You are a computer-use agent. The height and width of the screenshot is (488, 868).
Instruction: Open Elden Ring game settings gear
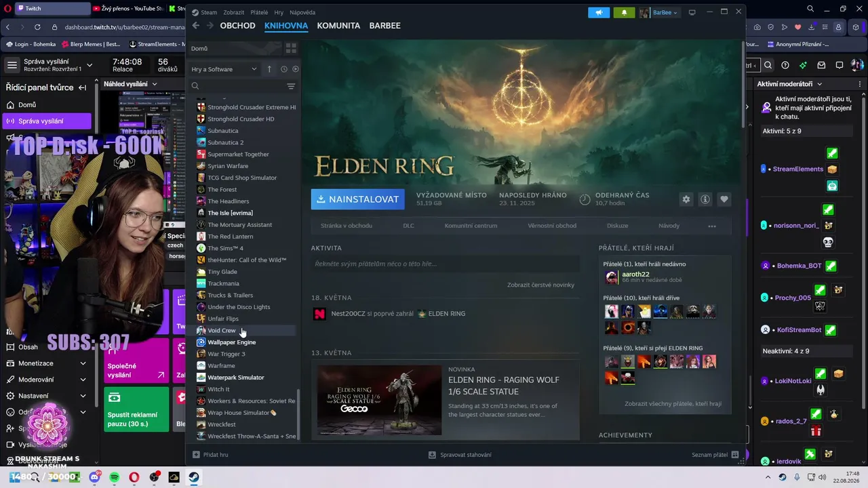tap(686, 199)
